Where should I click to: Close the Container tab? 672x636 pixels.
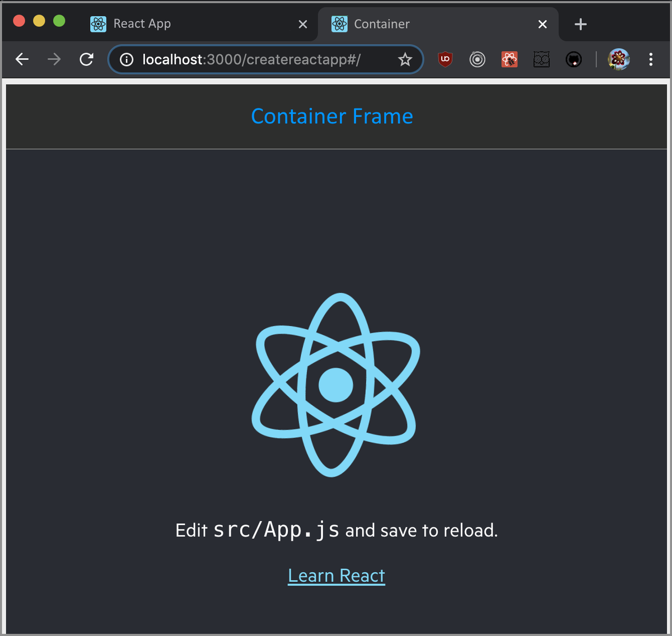click(543, 24)
